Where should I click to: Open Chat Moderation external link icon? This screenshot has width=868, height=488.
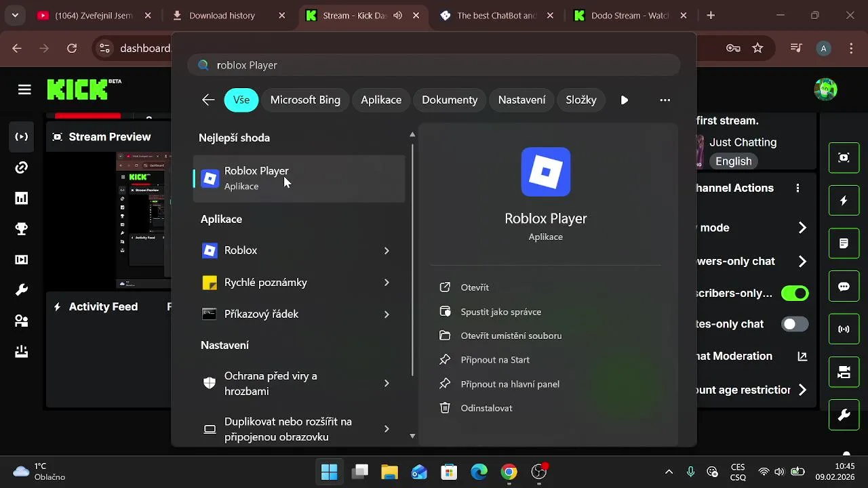(802, 357)
